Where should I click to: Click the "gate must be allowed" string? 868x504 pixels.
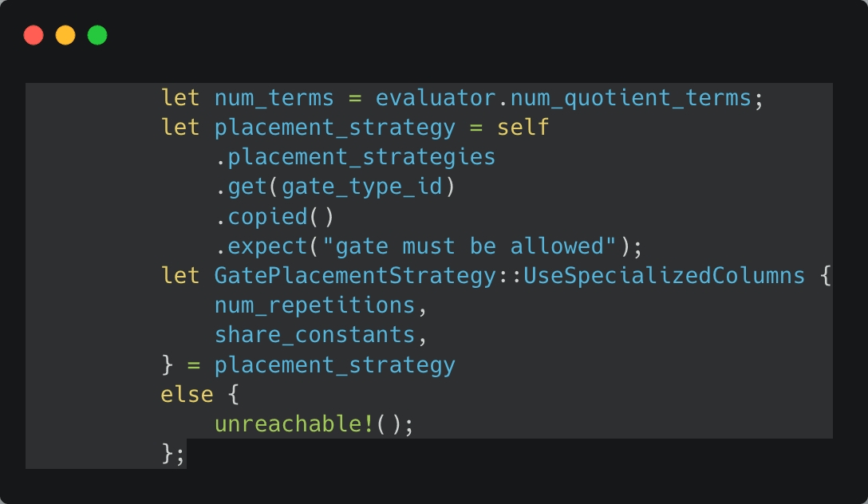coord(469,246)
